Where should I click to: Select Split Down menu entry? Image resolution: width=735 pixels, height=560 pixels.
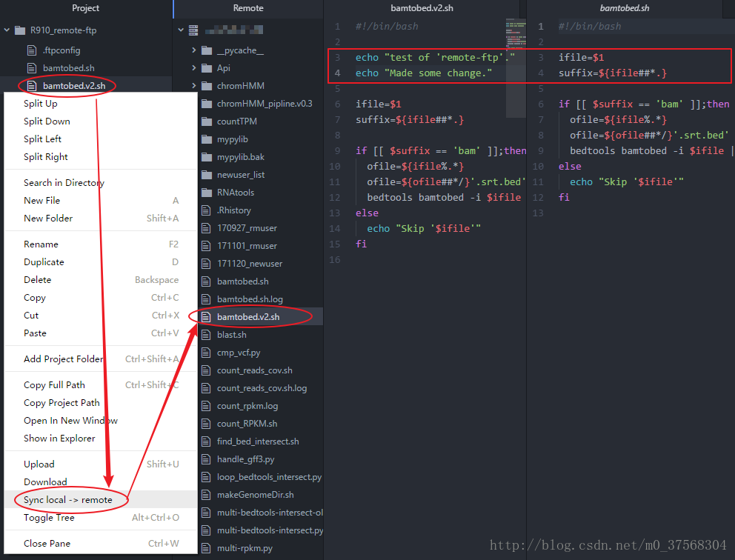[x=101, y=121]
